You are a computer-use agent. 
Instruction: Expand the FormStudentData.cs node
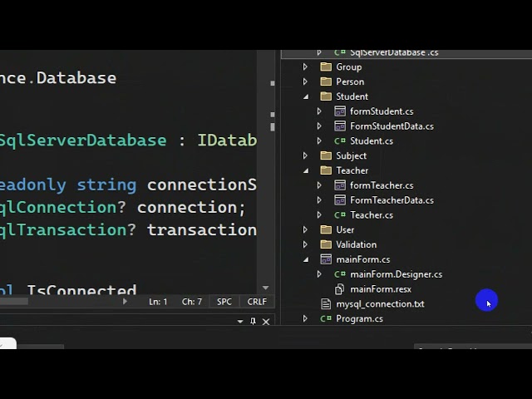[x=319, y=126]
